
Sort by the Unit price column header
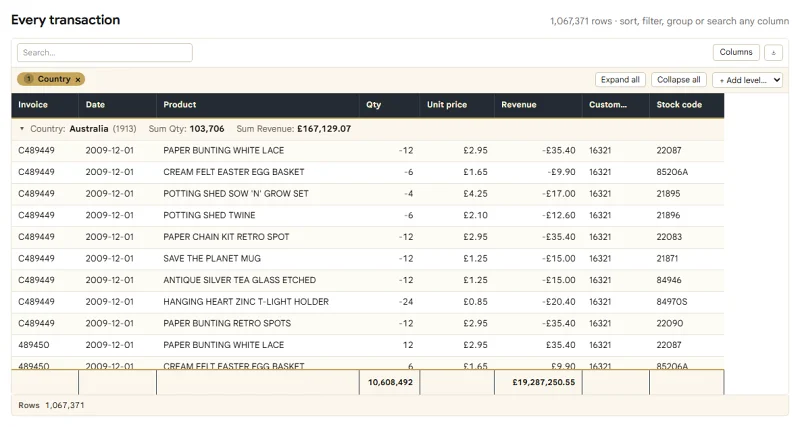click(457, 105)
